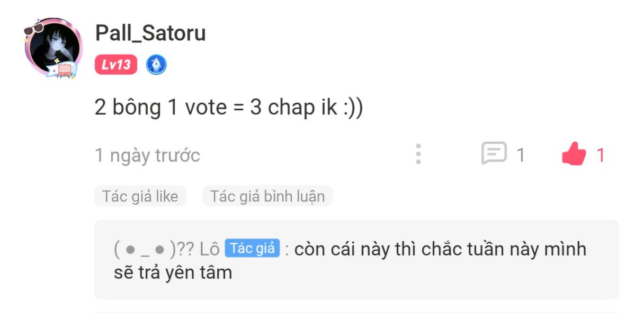Select the "Tác giả bình luận" tag
Image resolution: width=644 pixels, height=318 pixels.
point(267,196)
